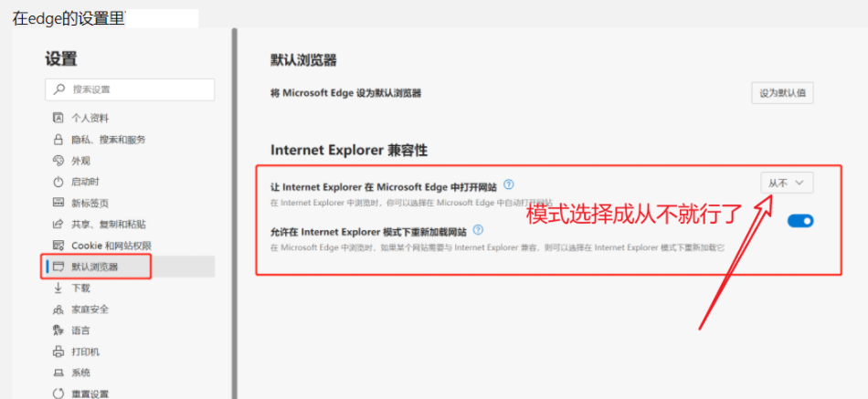Click the Downloads (下载) arrow icon
Viewport: 868px width, 399px height.
pos(58,288)
